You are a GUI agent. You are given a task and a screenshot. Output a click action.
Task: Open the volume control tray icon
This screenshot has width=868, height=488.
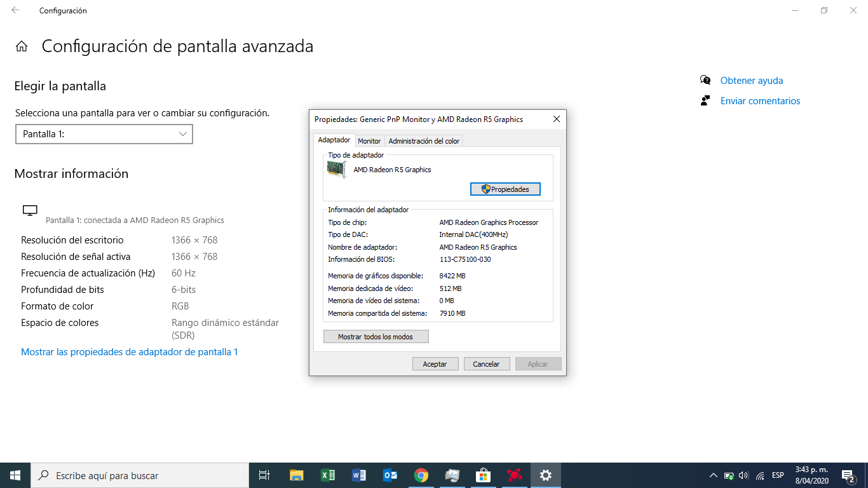744,475
